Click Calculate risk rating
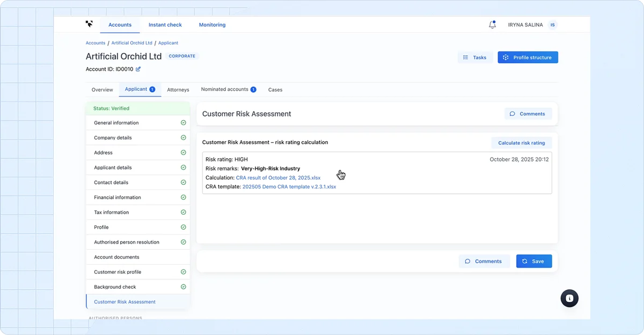The width and height of the screenshot is (644, 335). point(522,143)
